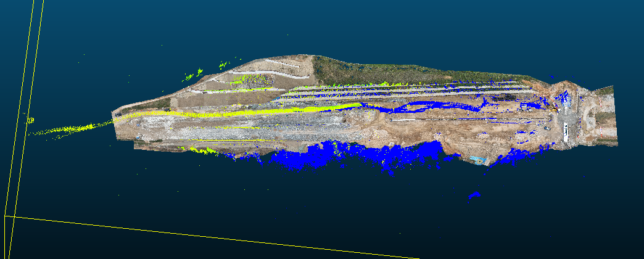Pick the small yellow cluster at far left edge
This screenshot has height=259, width=644.
point(30,120)
